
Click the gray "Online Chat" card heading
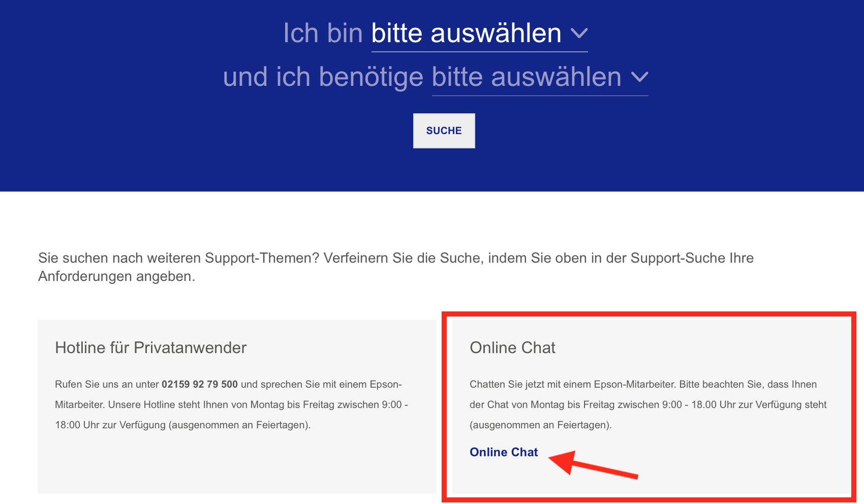tap(512, 348)
